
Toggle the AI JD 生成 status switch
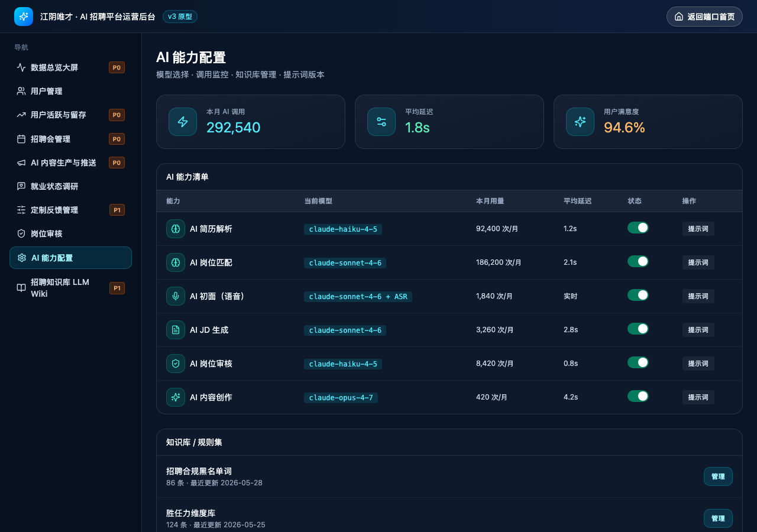pos(638,329)
